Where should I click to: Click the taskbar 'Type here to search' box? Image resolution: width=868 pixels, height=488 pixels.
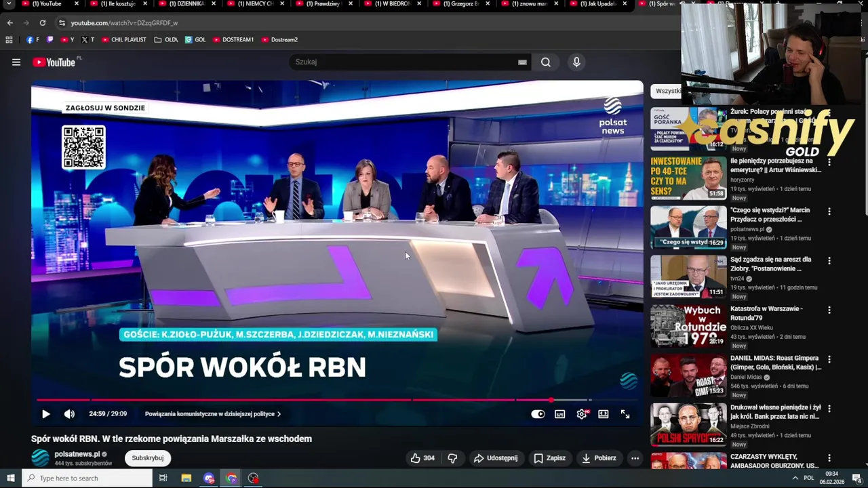tap(87, 479)
